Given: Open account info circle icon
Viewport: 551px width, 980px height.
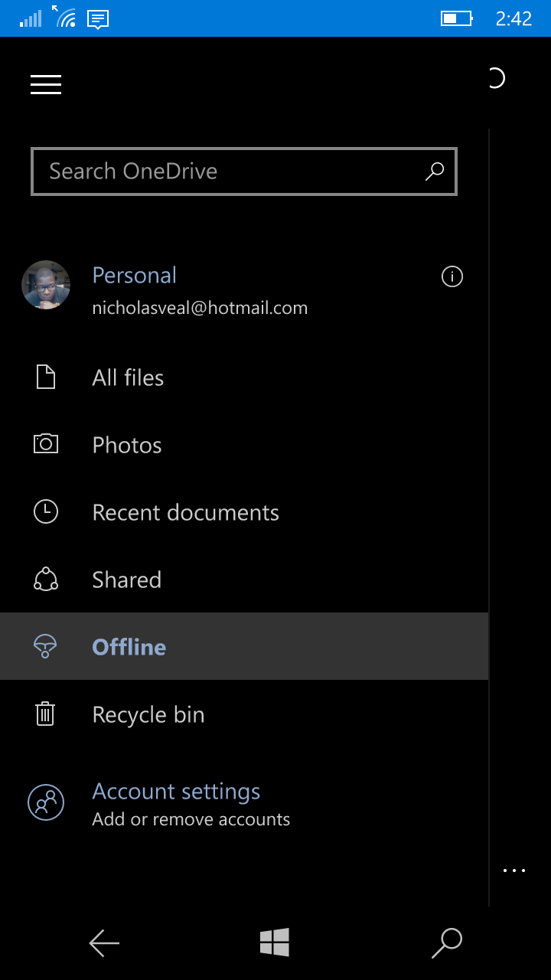Looking at the screenshot, I should (x=452, y=276).
